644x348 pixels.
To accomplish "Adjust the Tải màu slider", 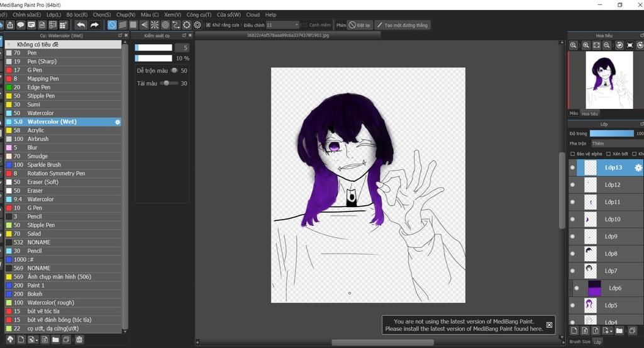I will tap(169, 83).
